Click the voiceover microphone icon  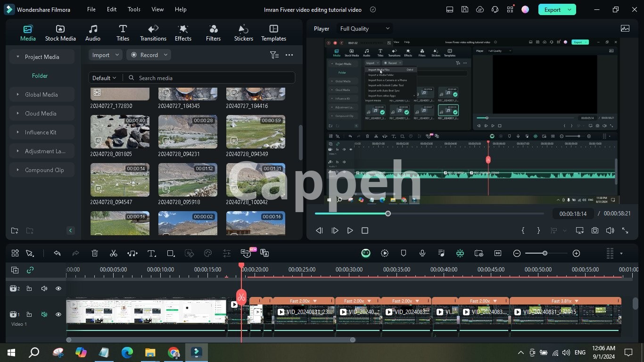(422, 253)
